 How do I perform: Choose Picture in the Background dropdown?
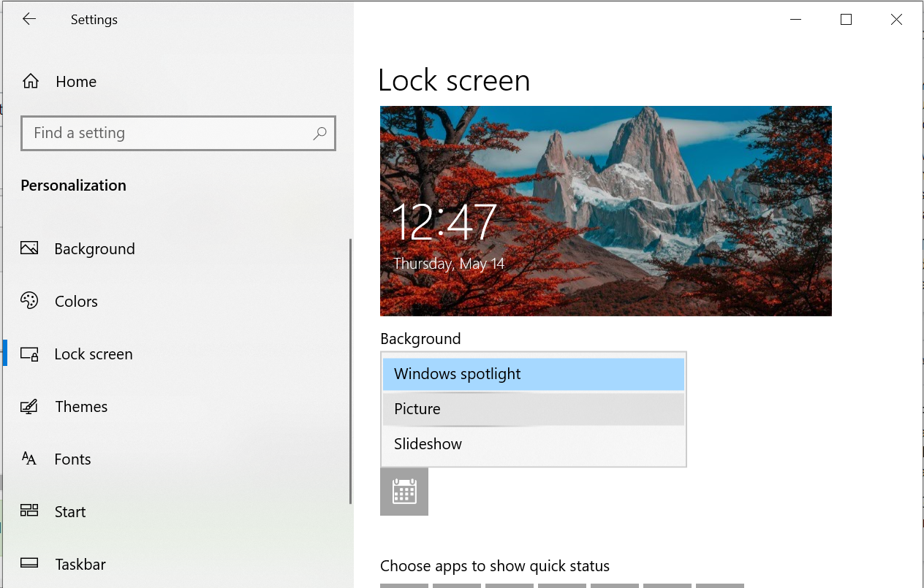tap(533, 409)
